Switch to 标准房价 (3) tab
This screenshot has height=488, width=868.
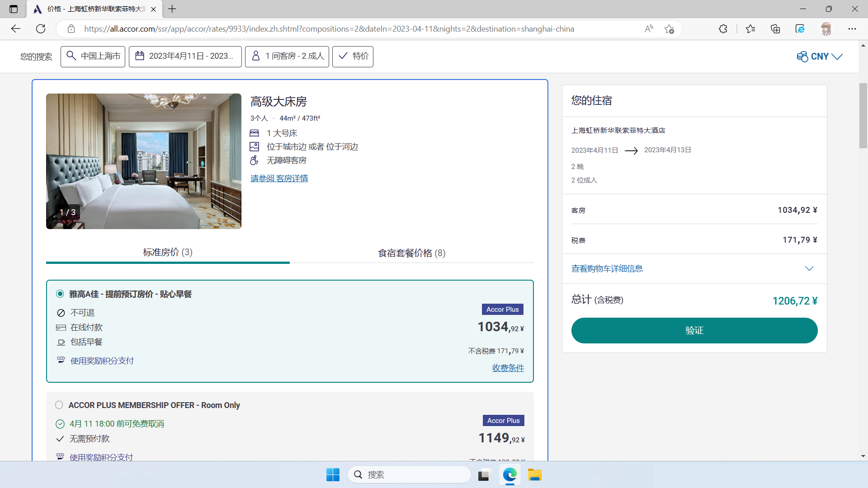pyautogui.click(x=168, y=253)
